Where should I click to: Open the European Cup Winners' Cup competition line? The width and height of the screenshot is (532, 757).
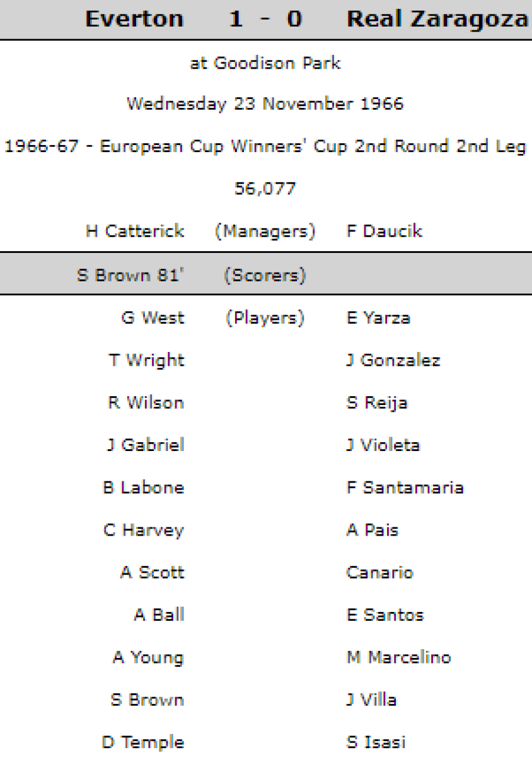[265, 146]
